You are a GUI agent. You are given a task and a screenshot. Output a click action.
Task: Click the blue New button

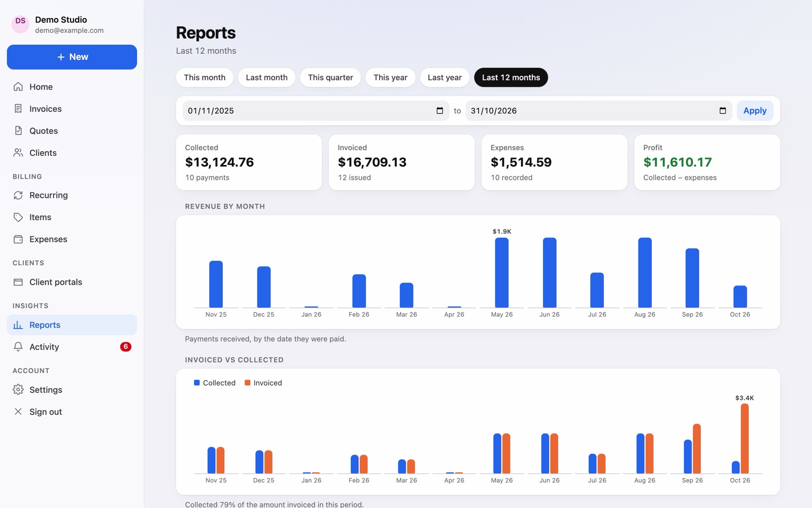pos(72,57)
